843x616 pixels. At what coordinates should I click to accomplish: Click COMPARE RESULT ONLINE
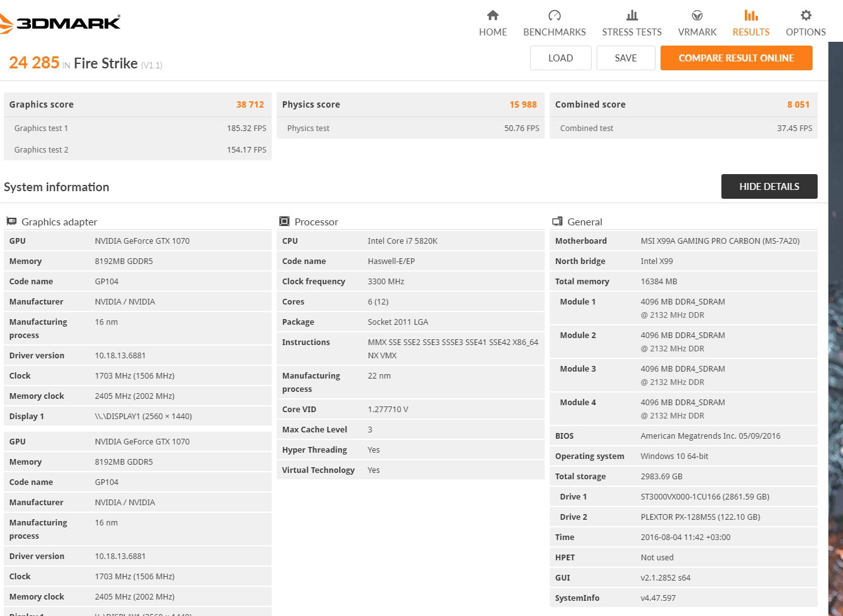point(737,58)
